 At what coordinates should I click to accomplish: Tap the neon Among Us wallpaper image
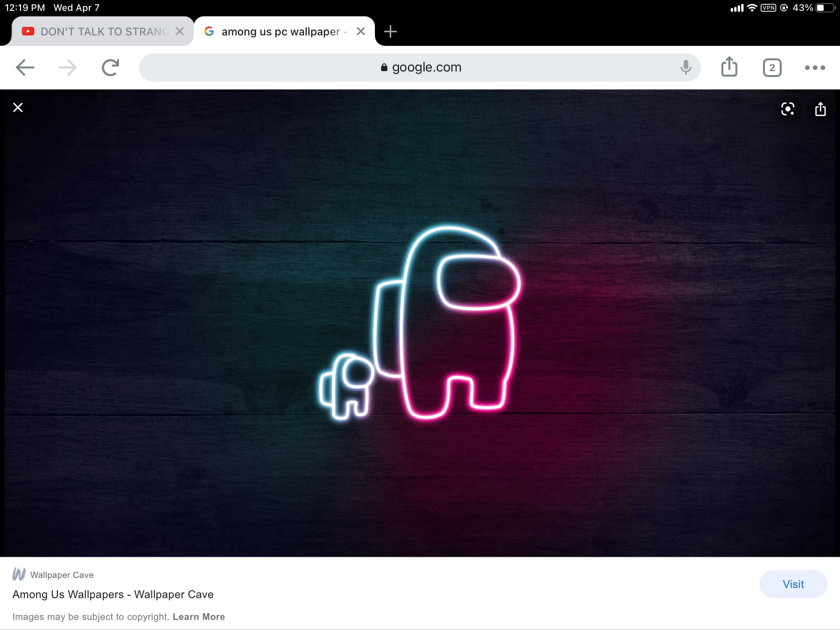tap(420, 323)
